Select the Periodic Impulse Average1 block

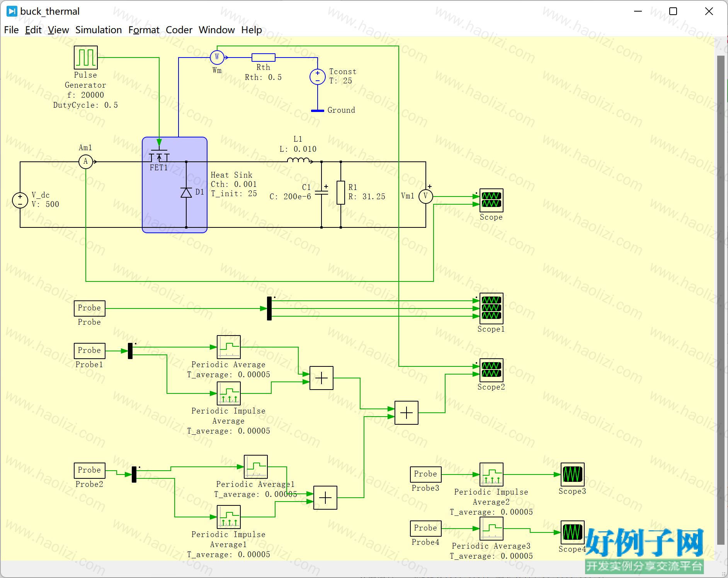click(x=229, y=517)
